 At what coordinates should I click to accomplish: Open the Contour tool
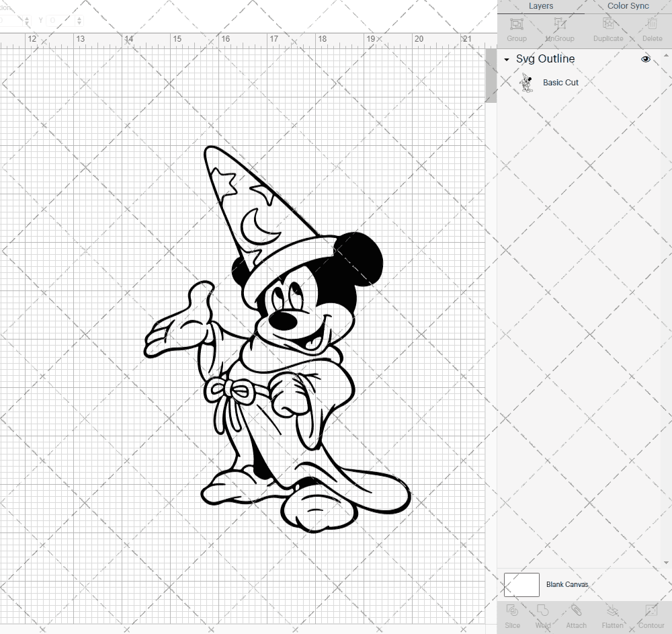tap(650, 615)
